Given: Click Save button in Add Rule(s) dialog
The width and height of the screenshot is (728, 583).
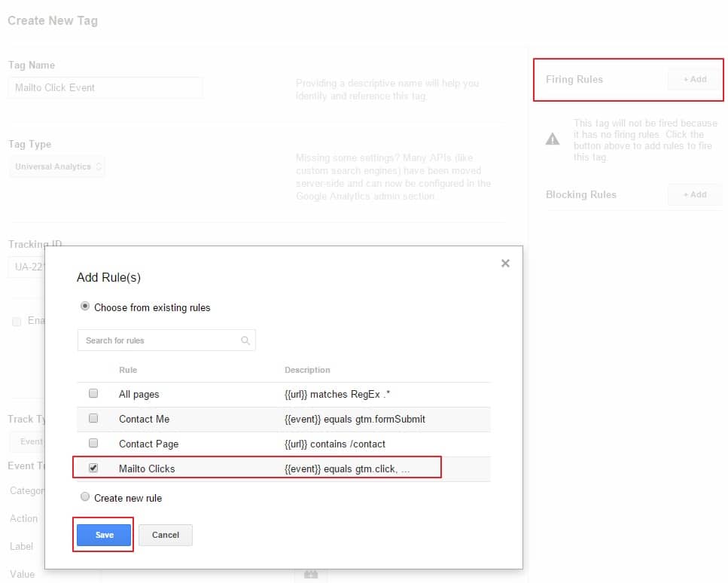Looking at the screenshot, I should 104,535.
